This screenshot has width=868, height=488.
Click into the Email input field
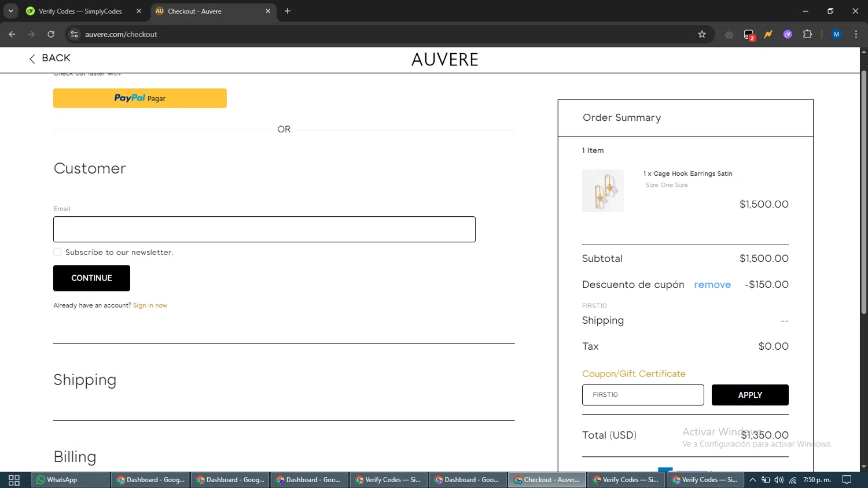pos(264,230)
